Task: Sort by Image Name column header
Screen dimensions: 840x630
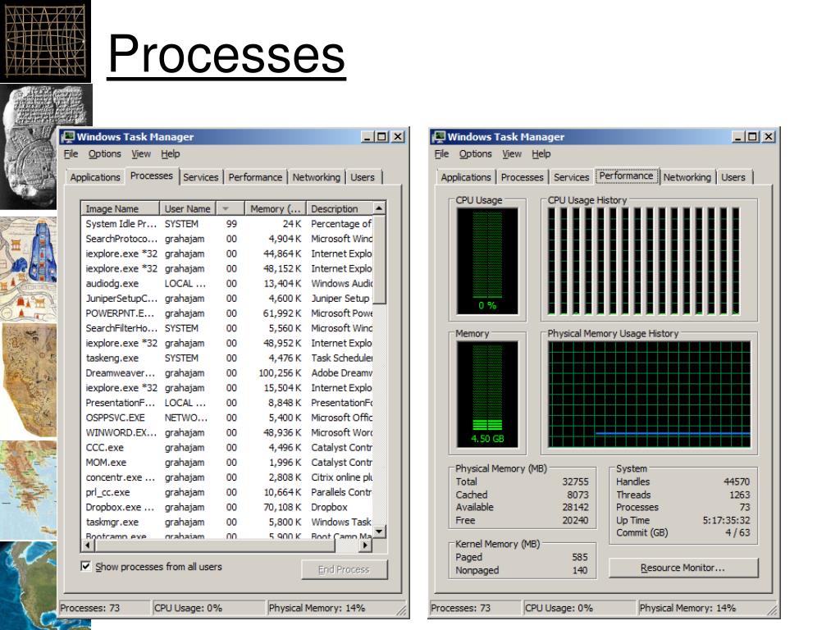Action: 120,208
